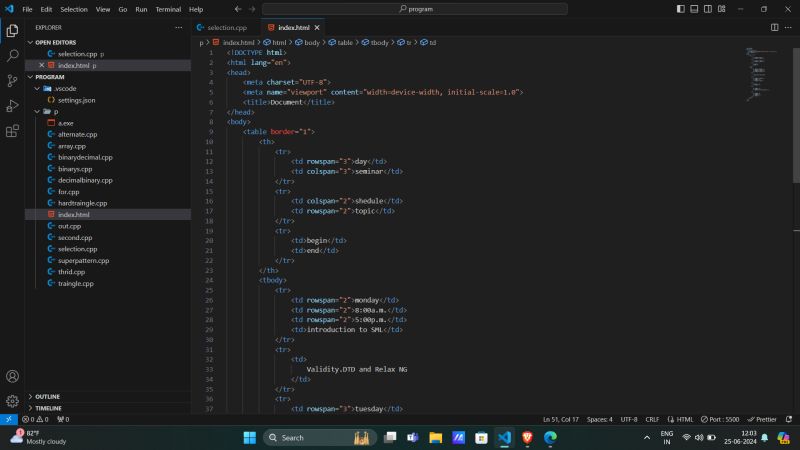
Task: Go back with the navigation arrow
Action: [x=238, y=9]
